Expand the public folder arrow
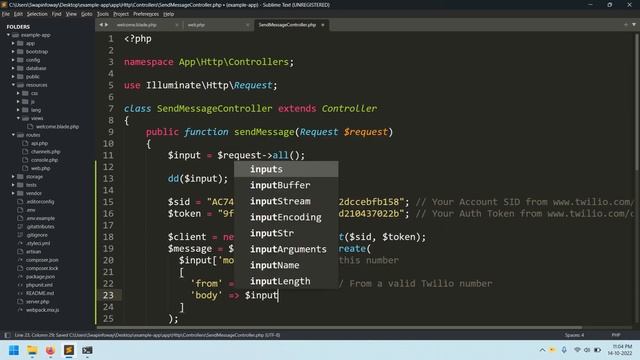The image size is (640, 360). (x=13, y=77)
